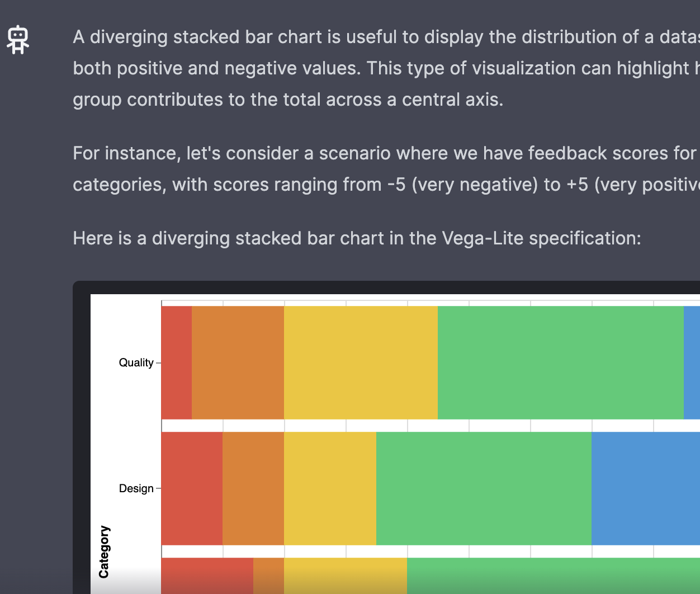700x594 pixels.
Task: Click the yellow segment of third bar
Action: pos(346,576)
